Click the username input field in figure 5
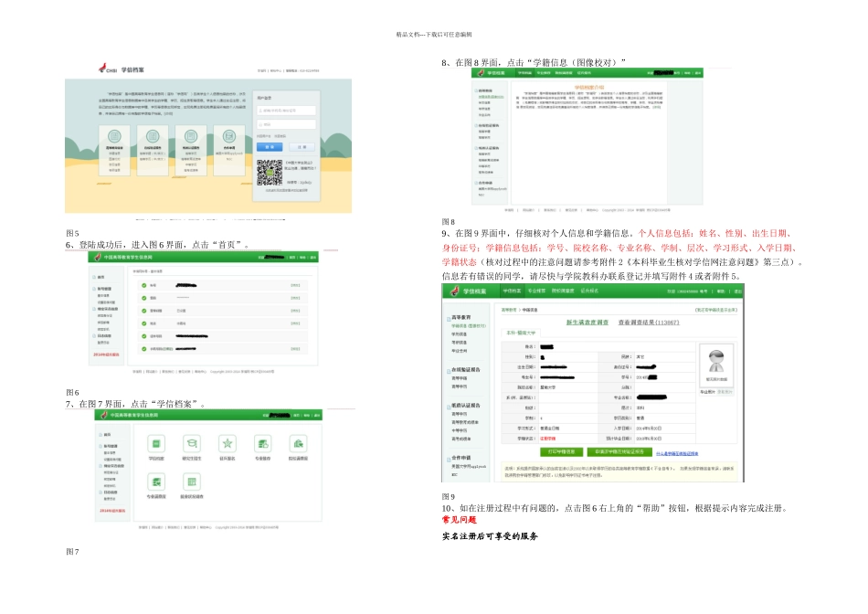Image resolution: width=868 pixels, height=614 pixels. (x=286, y=111)
